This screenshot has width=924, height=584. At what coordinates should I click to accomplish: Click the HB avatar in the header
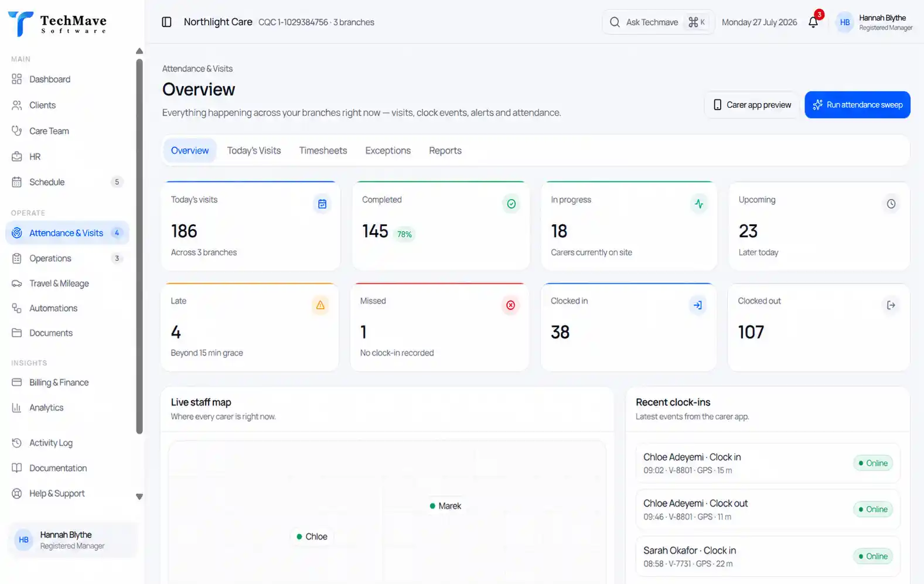pyautogui.click(x=844, y=22)
